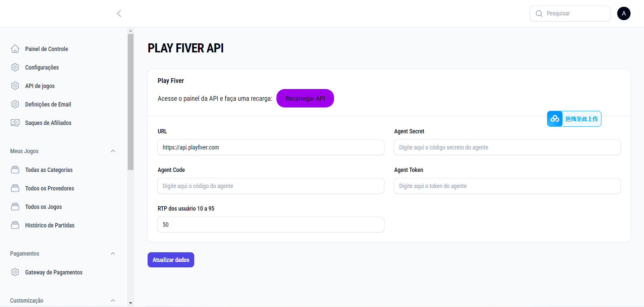Click the Todas as Categorias icon
Image resolution: width=644 pixels, height=307 pixels.
[x=15, y=170]
